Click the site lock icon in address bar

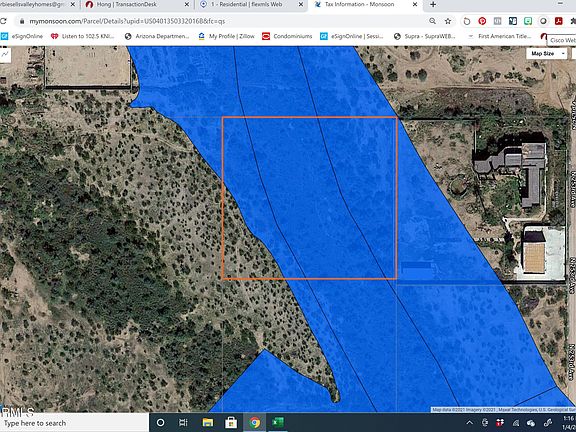pos(22,21)
